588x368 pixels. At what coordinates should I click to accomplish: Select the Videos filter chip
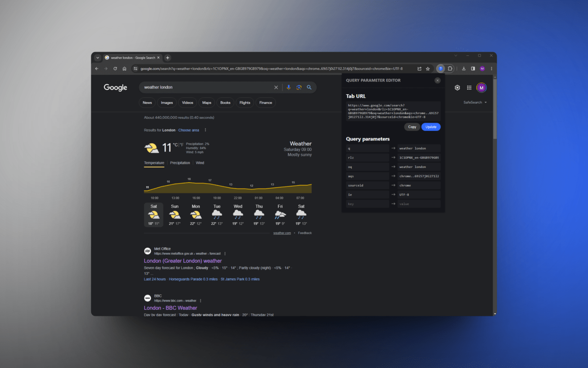click(x=187, y=103)
